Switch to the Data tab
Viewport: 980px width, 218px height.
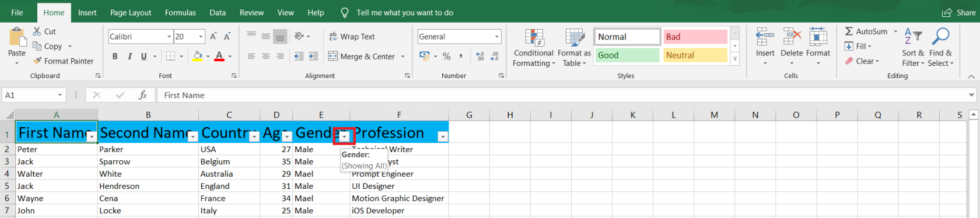tap(218, 12)
